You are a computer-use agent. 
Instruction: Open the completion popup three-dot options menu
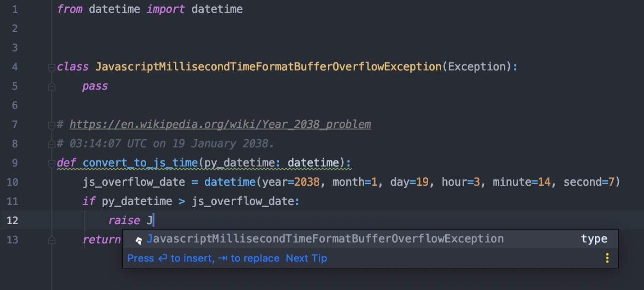click(x=607, y=258)
